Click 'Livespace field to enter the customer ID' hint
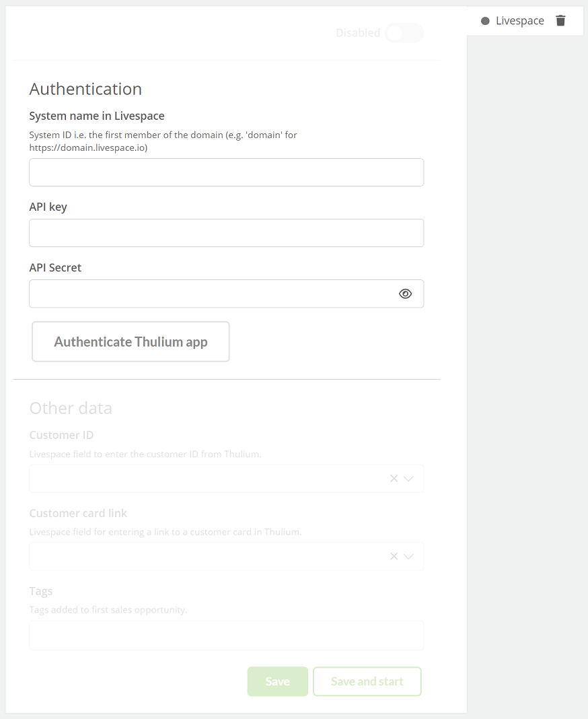588x719 pixels. pyautogui.click(x=145, y=454)
